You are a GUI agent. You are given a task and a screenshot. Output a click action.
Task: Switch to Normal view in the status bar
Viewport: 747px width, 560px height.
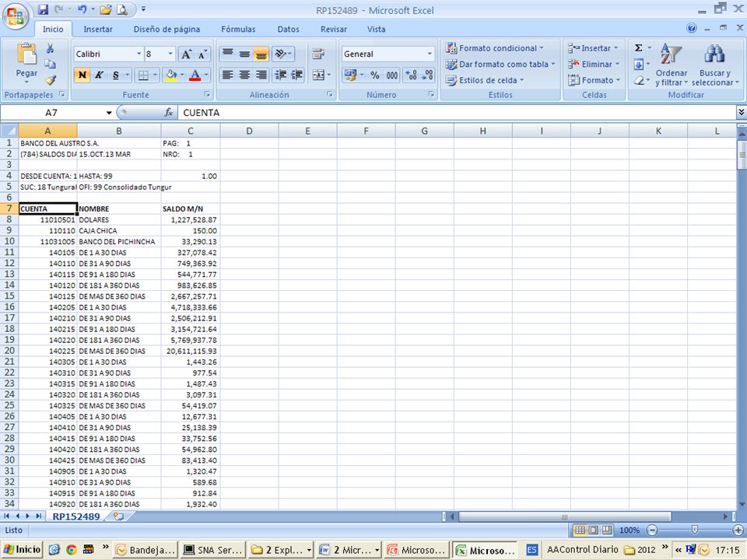click(580, 530)
